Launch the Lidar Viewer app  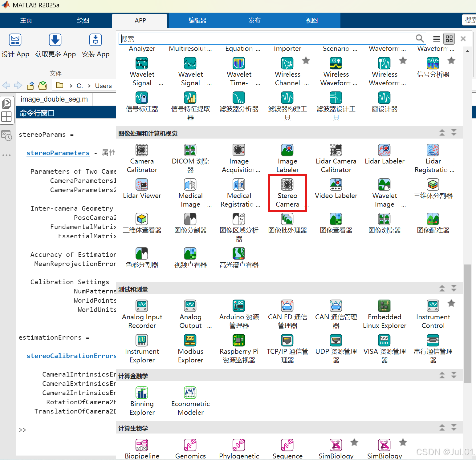(142, 189)
